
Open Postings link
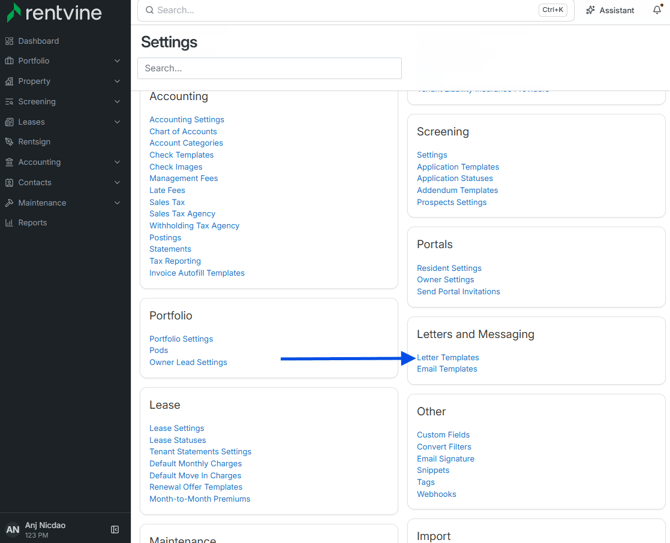[165, 238]
